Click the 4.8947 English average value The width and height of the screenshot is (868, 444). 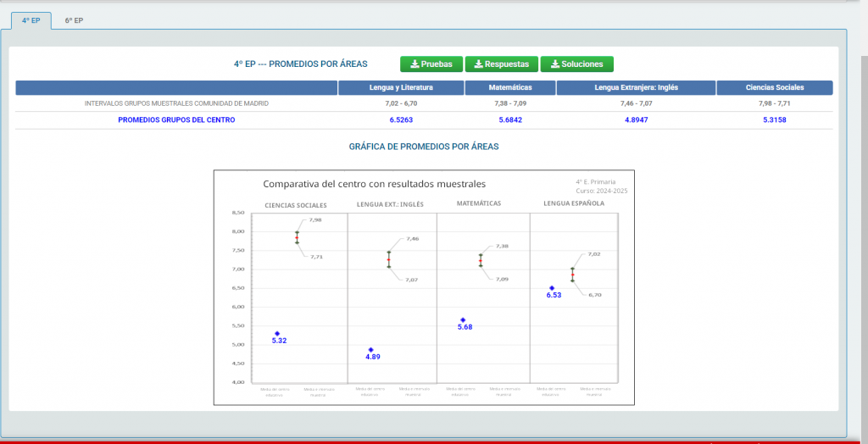click(636, 119)
